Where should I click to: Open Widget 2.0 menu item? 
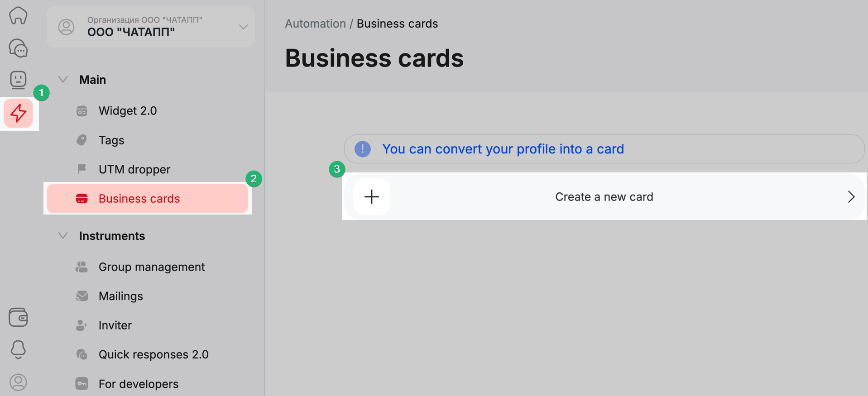click(127, 111)
